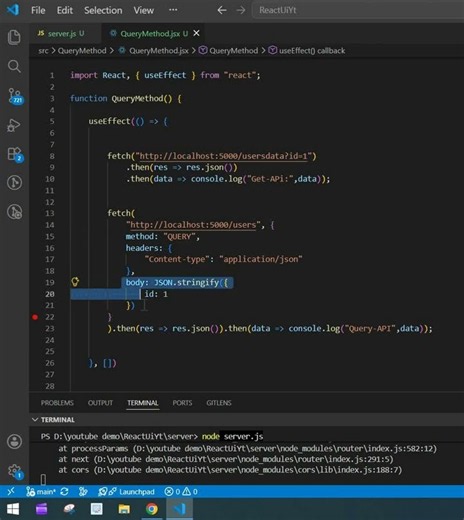Open the Manage gear icon
The height and width of the screenshot is (520, 464).
click(15, 471)
